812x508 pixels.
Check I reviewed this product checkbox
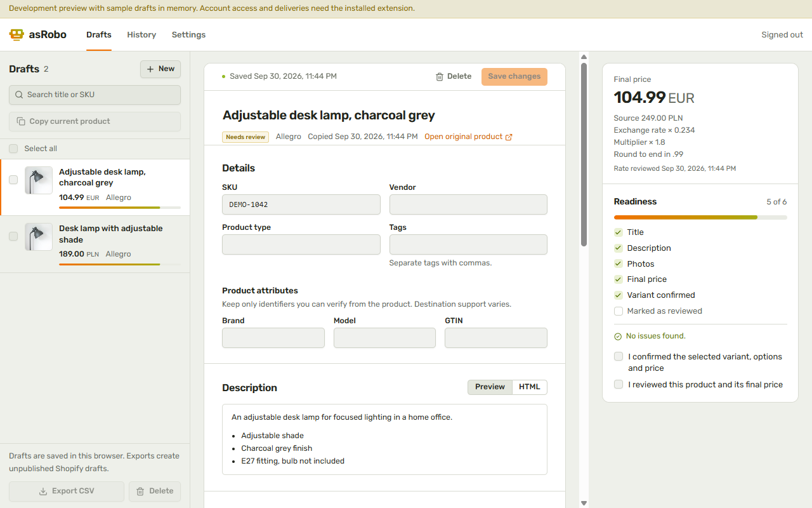tap(619, 385)
